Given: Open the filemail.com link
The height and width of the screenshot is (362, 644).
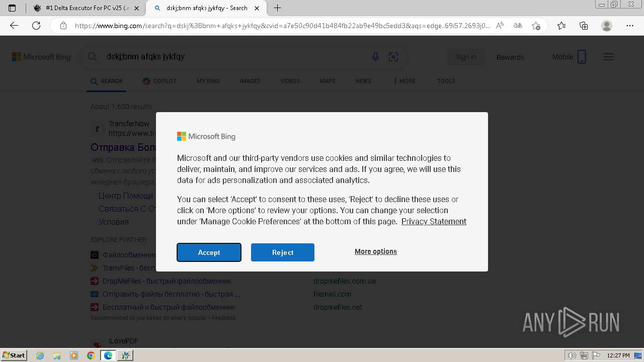Looking at the screenshot, I should click(332, 294).
